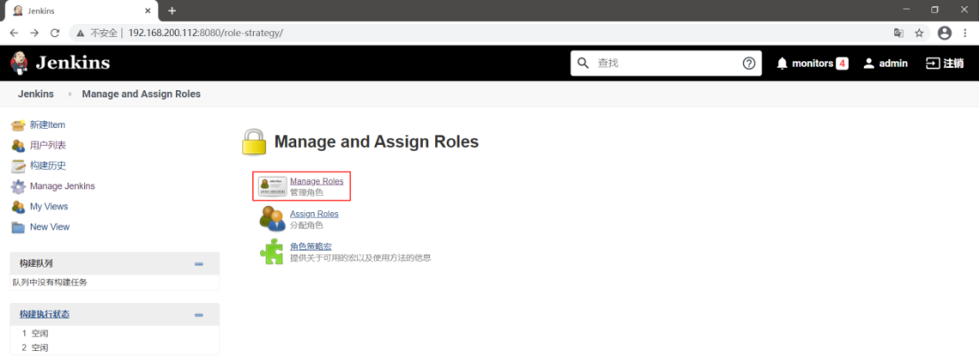Click the 分配角色 description text
Viewport: 980px width, 357px height.
307,224
